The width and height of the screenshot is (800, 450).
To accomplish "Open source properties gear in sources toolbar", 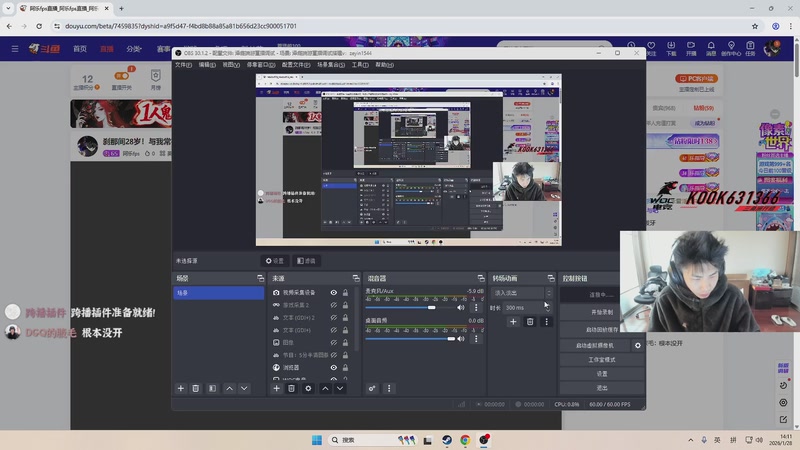I will coord(308,389).
